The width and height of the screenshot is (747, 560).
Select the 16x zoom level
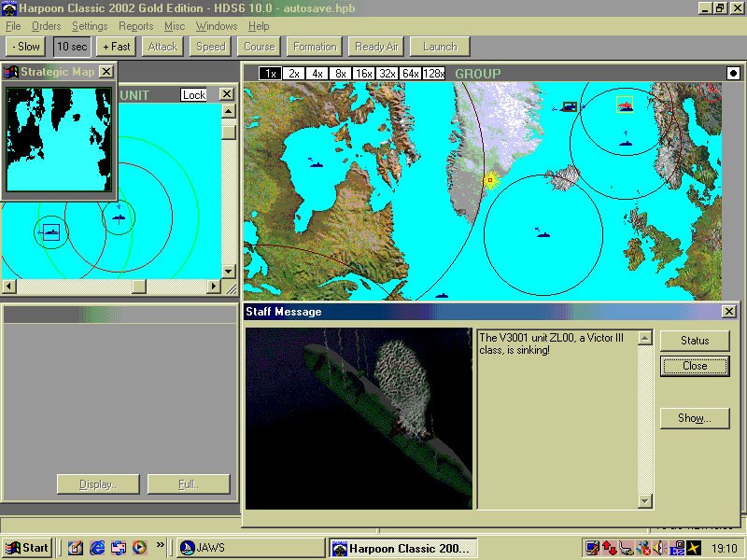pos(363,74)
